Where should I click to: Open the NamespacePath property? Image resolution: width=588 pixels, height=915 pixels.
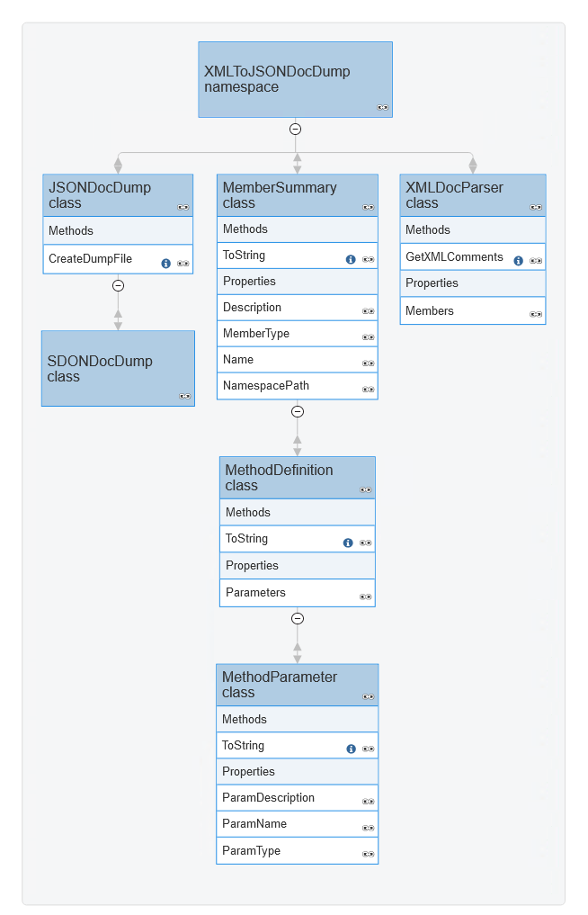point(266,385)
